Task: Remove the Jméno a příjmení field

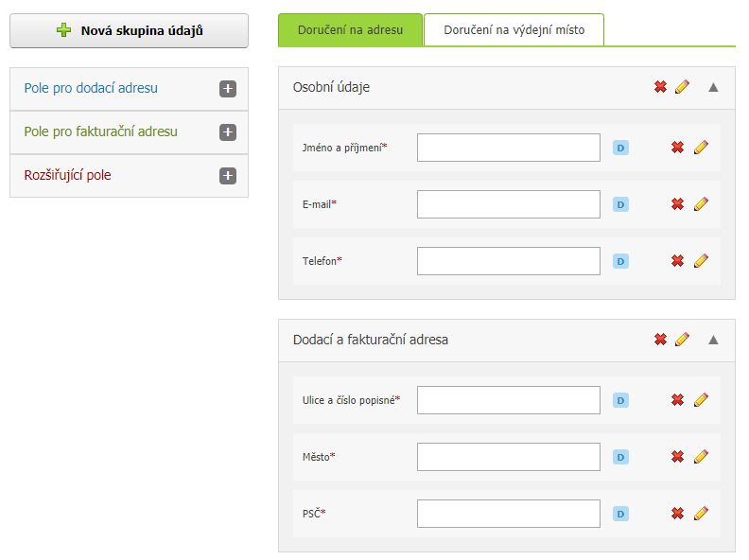Action: pyautogui.click(x=677, y=148)
